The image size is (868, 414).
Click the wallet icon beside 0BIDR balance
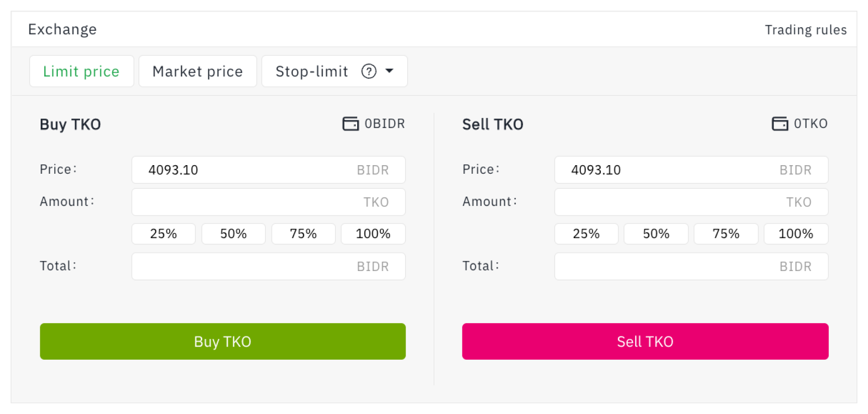(x=350, y=124)
